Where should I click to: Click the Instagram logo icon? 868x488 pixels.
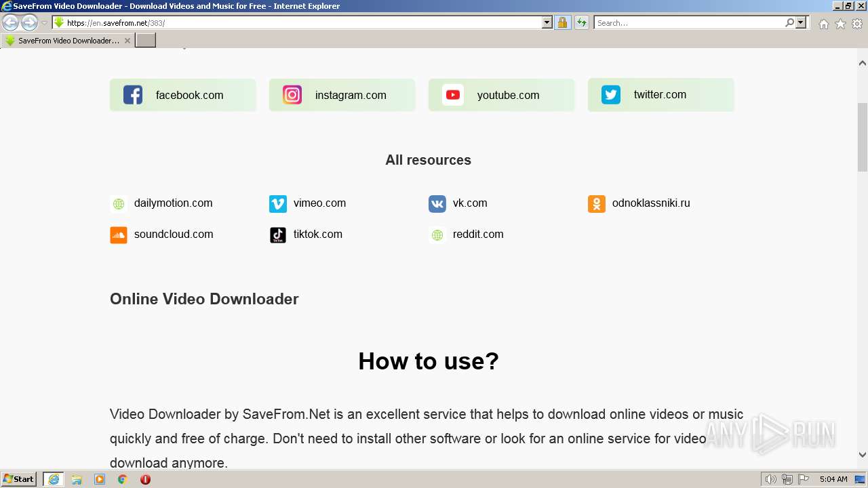point(292,95)
